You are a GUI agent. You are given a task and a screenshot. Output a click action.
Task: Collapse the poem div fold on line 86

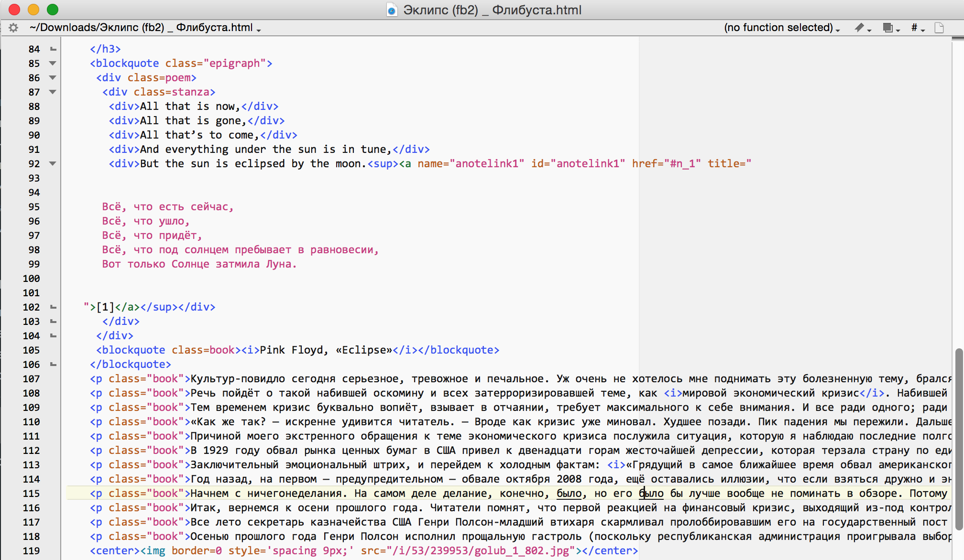[53, 77]
